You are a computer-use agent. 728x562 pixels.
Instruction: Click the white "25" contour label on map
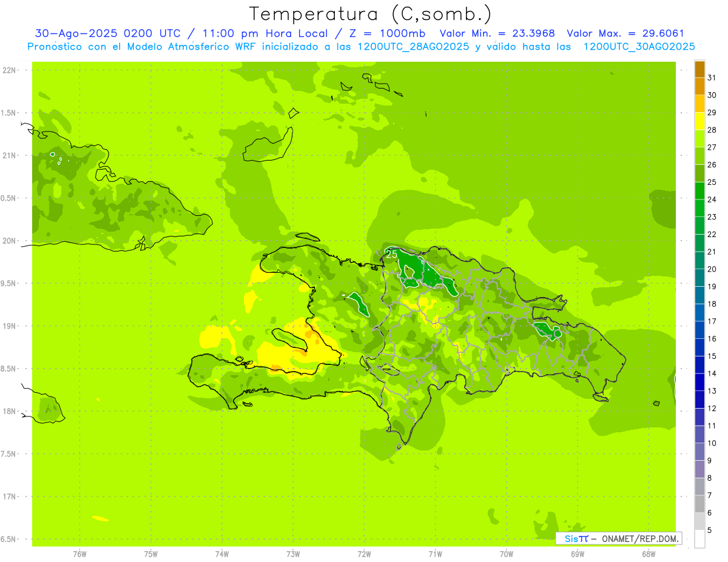(392, 254)
